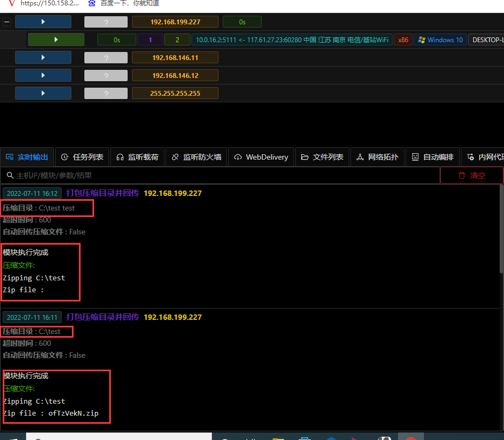Open the 任务列表 tab
Screen dimensions: 504x440
tap(82, 157)
